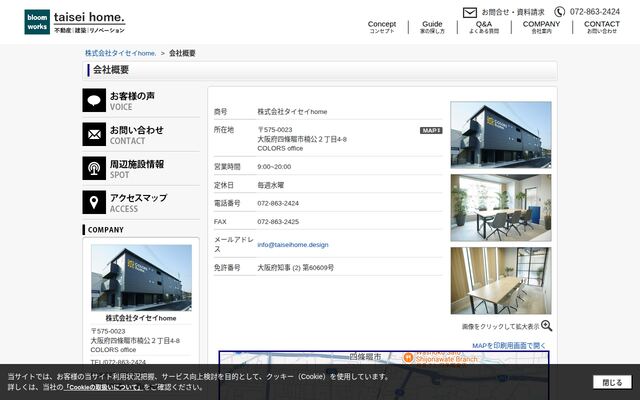Viewport: 640px width, 400px height.
Task: Enlarge the building exterior photo
Action: [501, 135]
